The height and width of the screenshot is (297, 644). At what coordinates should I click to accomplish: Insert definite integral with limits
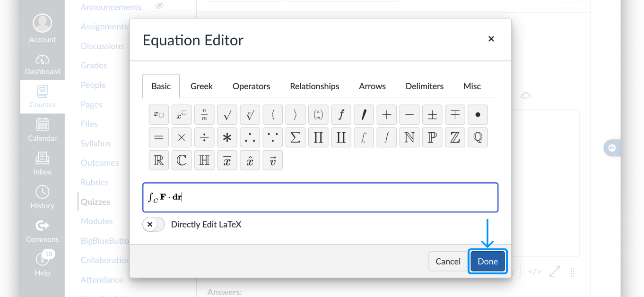click(x=364, y=137)
